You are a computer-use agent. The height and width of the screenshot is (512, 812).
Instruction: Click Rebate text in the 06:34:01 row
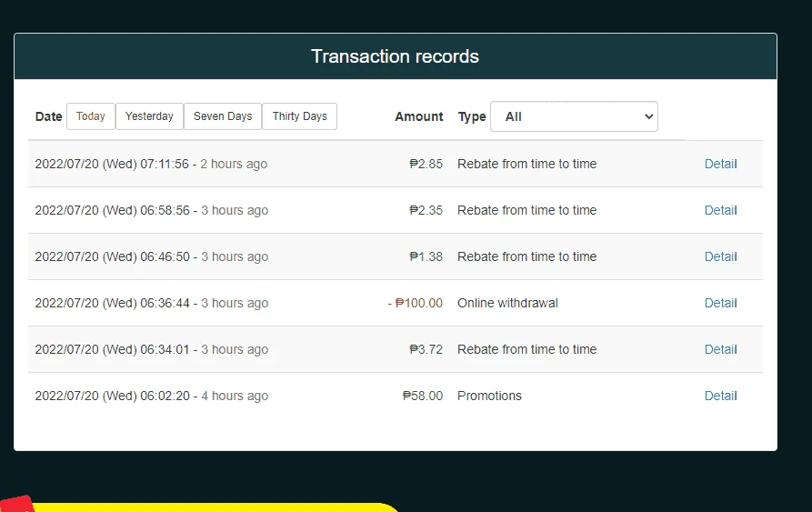pos(526,349)
